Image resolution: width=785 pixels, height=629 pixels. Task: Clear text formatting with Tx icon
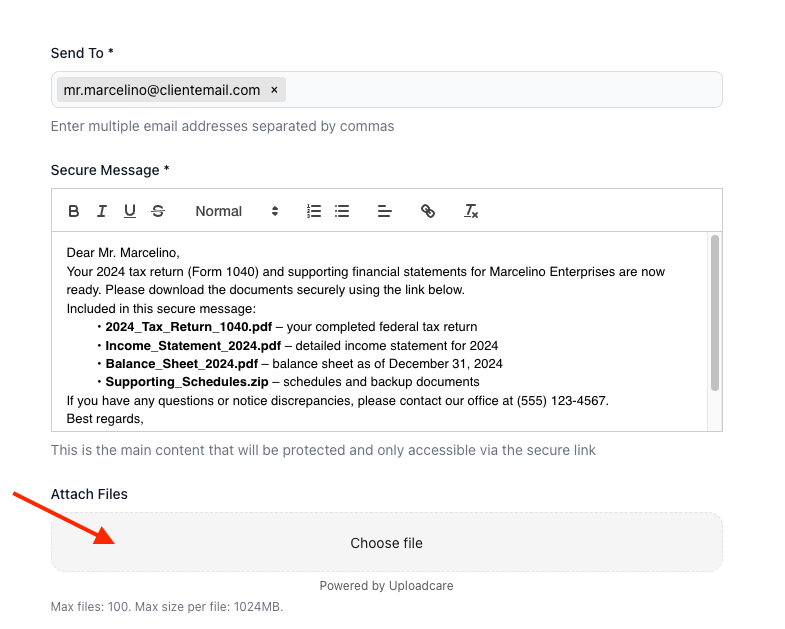pos(471,211)
